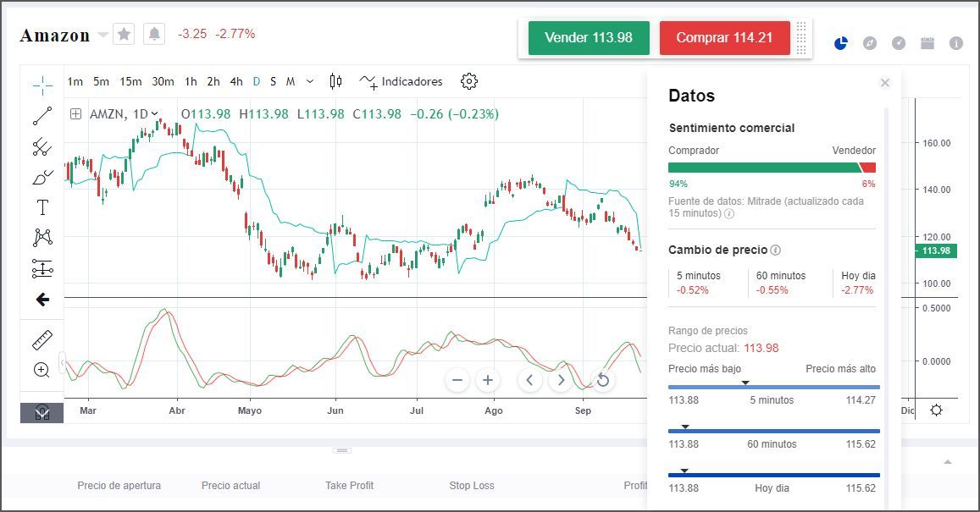Open the chart settings gear
The width and height of the screenshot is (980, 512).
tap(468, 81)
